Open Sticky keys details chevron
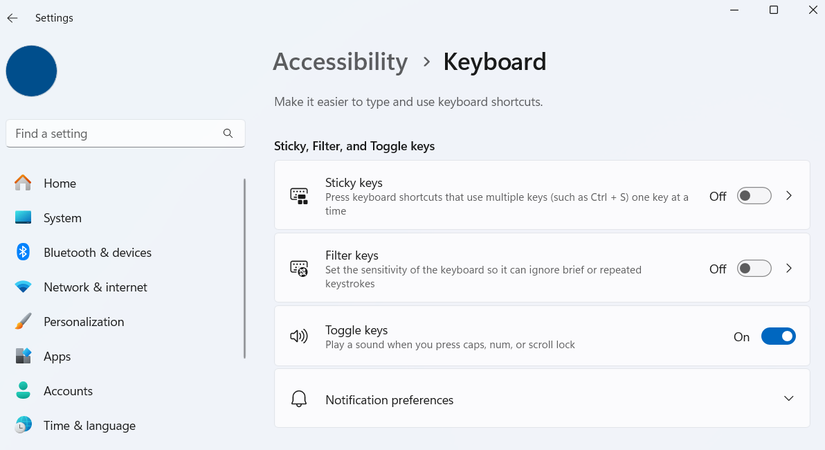Viewport: 825px width, 450px height. 789,196
